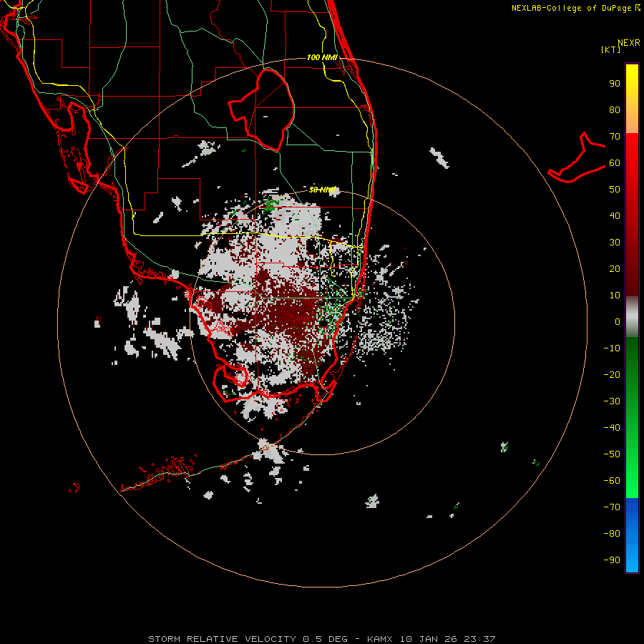Click the 60 value on the color scale
644x644 pixels.
(x=615, y=163)
